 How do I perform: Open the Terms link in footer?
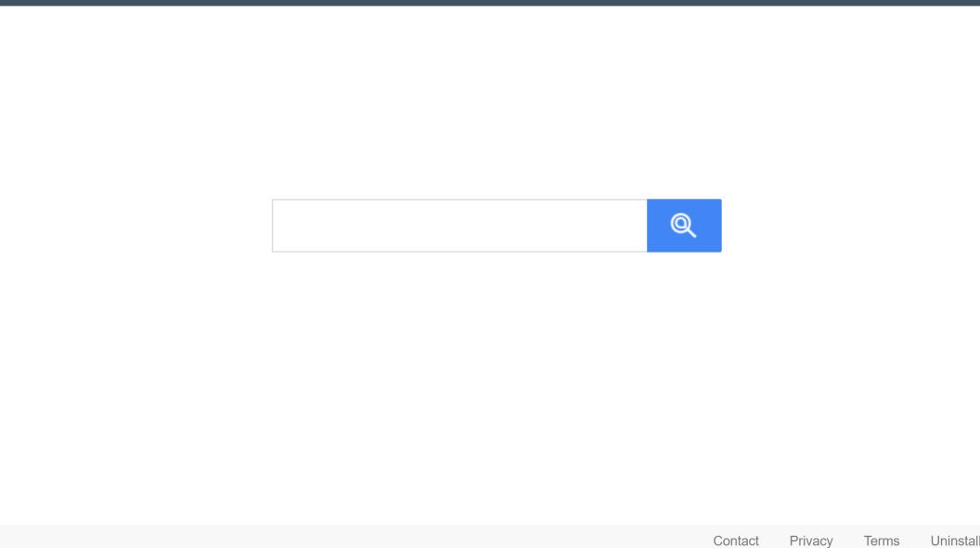882,541
